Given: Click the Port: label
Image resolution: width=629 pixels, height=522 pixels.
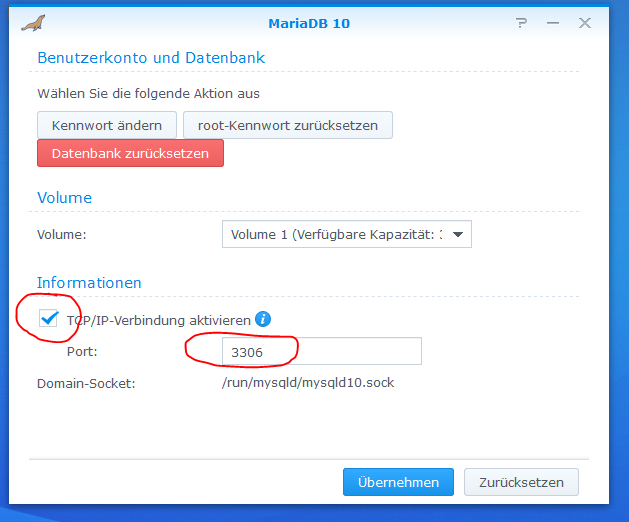Looking at the screenshot, I should 82,351.
